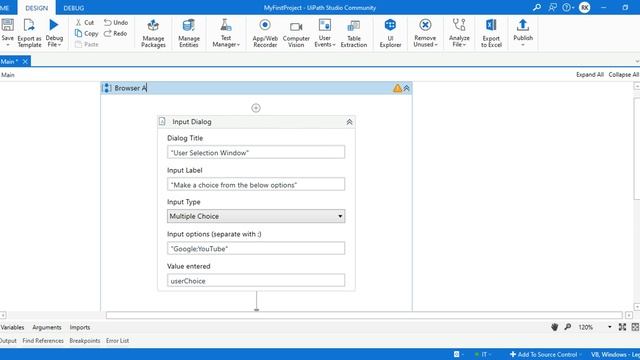This screenshot has width=640, height=360.
Task: Click the horizontal designer scrollbar
Action: (364, 315)
